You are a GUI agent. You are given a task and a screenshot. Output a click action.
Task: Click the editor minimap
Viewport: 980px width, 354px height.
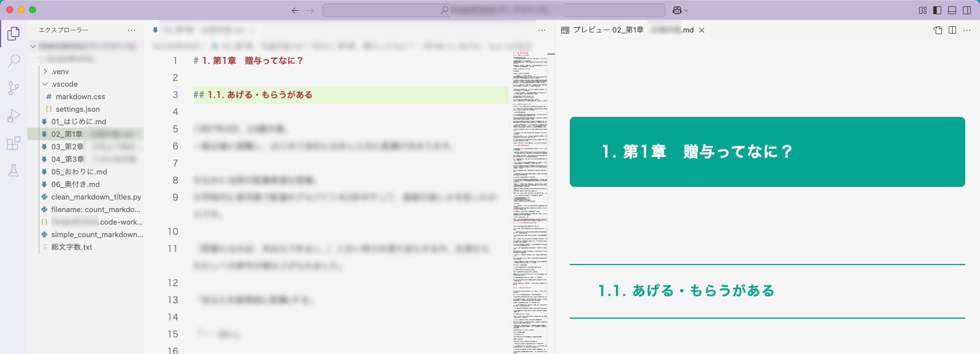click(530, 202)
